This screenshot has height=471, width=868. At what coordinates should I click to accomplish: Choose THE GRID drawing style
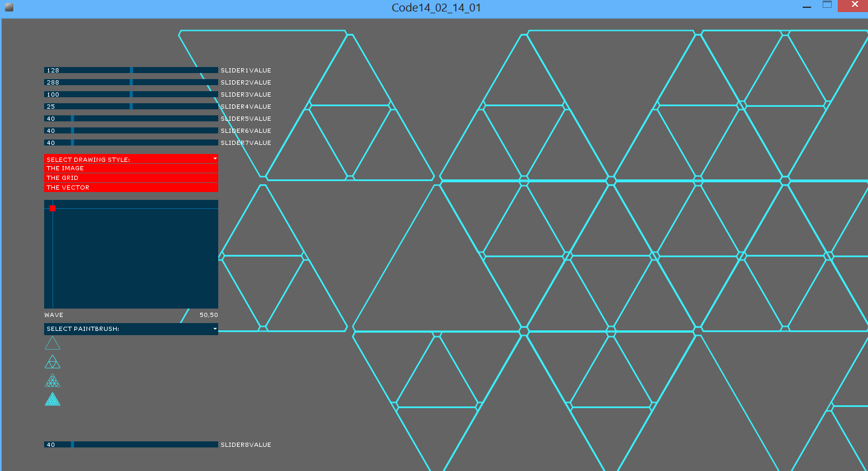coord(131,178)
